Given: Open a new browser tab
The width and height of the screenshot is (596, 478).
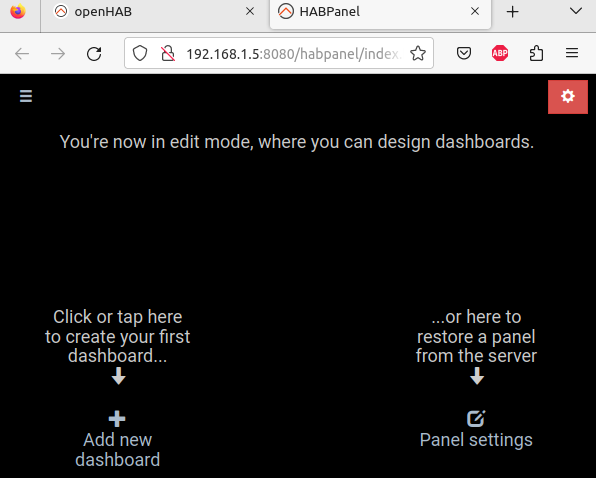Looking at the screenshot, I should pyautogui.click(x=512, y=12).
